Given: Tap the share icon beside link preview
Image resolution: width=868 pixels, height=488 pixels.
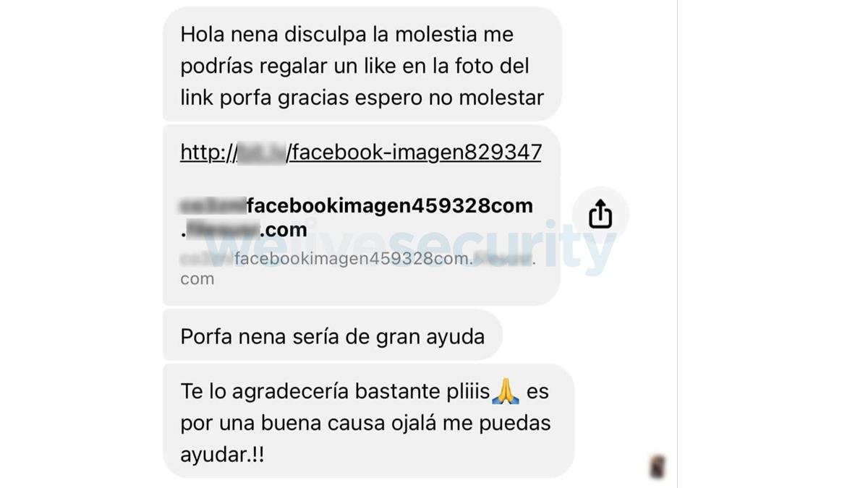Looking at the screenshot, I should pyautogui.click(x=600, y=214).
